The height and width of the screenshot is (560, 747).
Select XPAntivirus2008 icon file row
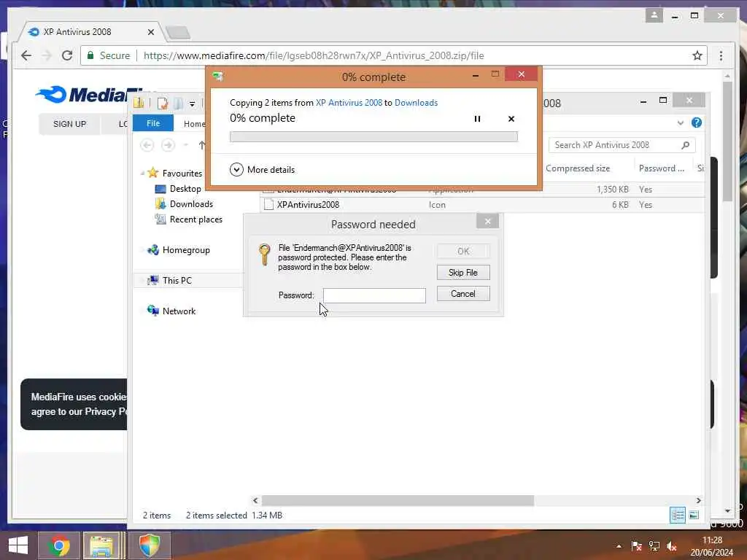(482, 205)
